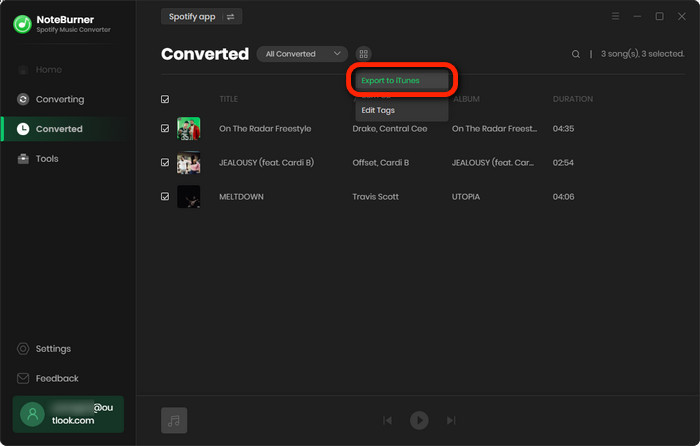Click the 04:06 duration value
This screenshot has width=700, height=446.
tap(563, 196)
